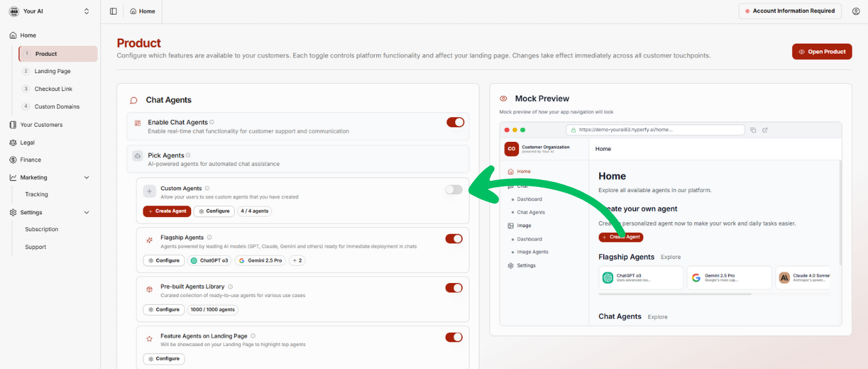Click the Gemini 2.5 Pro chip under Flagship Agents
The image size is (868, 369).
[x=259, y=260]
